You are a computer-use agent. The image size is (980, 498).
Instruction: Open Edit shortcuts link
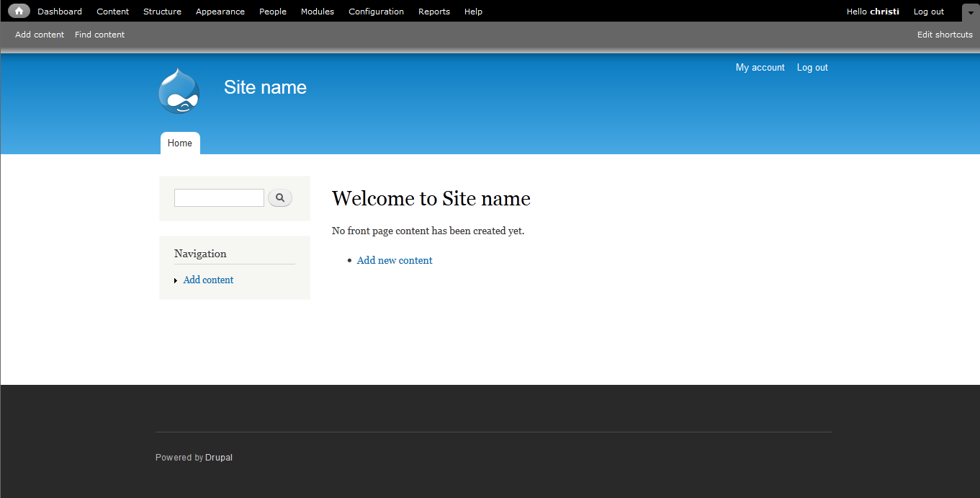tap(945, 35)
